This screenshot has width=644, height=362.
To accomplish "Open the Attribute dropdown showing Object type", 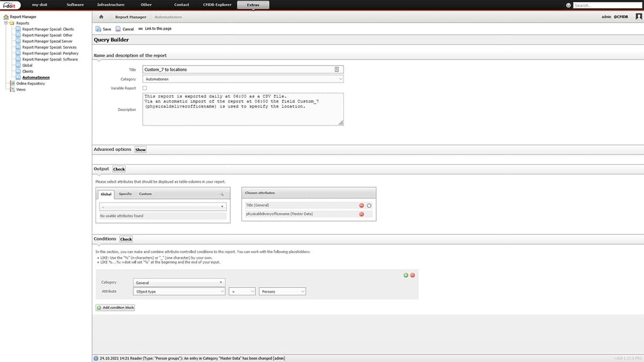I will pos(179,291).
